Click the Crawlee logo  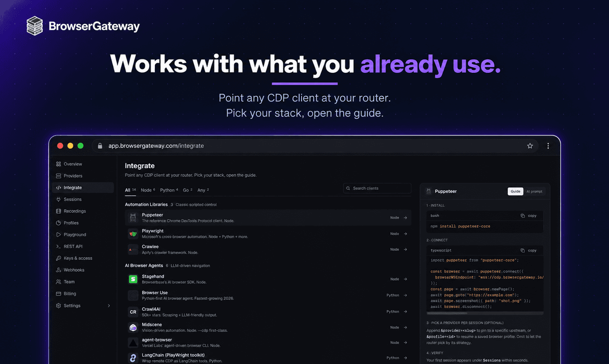133,250
